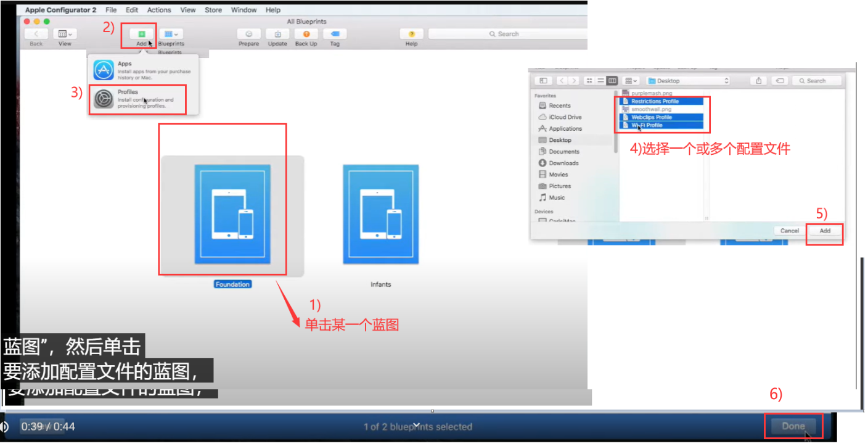The width and height of the screenshot is (868, 446).
Task: Click the Back toolbar button
Action: [36, 34]
